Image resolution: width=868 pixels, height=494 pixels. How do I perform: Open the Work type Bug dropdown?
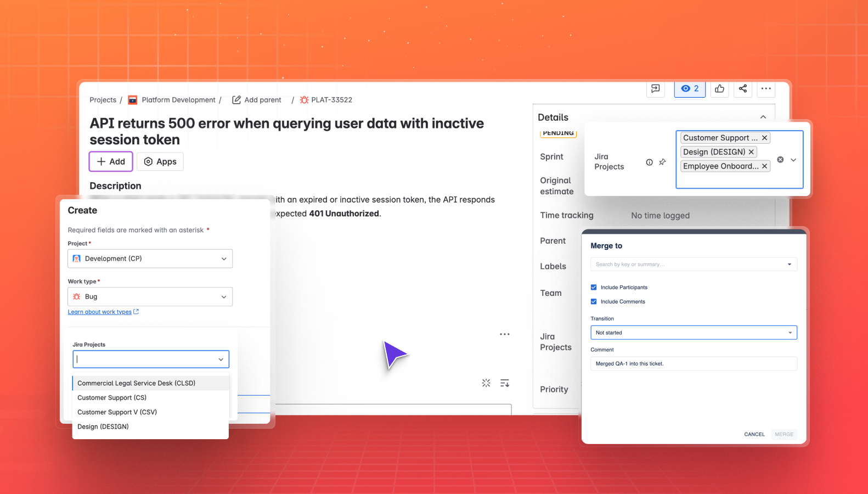[x=150, y=296]
